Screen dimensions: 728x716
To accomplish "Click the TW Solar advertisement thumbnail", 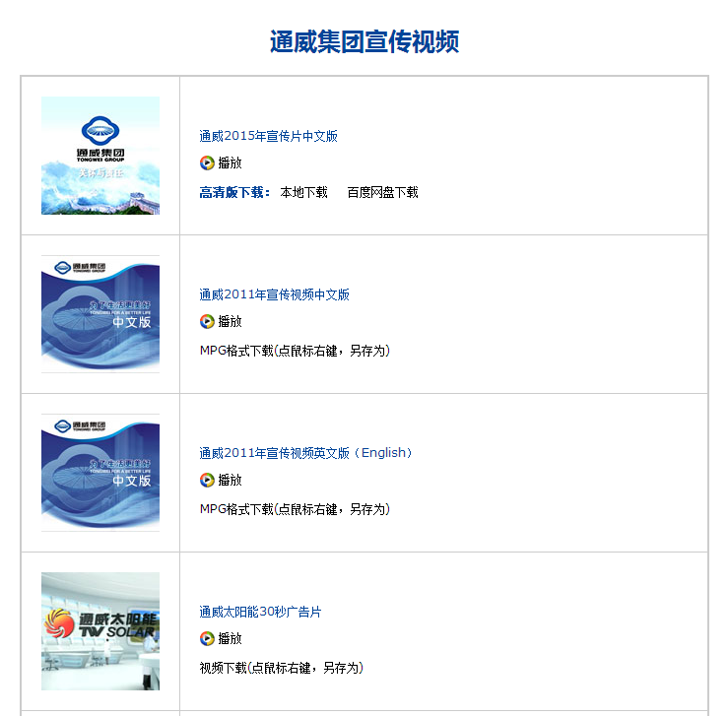I will [x=100, y=631].
